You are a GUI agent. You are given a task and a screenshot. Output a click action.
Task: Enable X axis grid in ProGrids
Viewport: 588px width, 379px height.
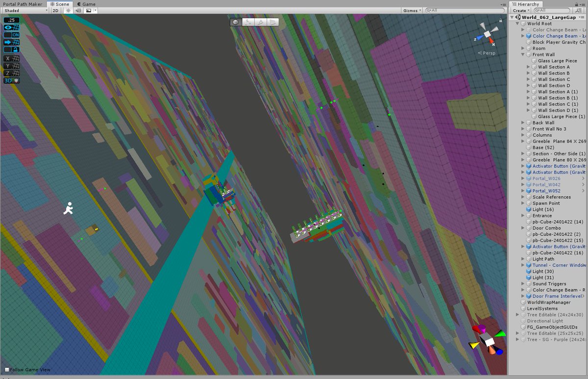click(x=12, y=58)
